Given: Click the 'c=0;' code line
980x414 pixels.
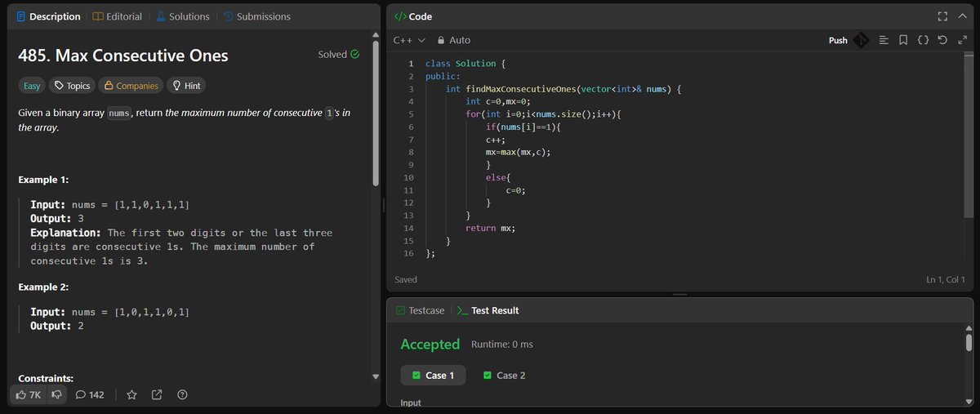Looking at the screenshot, I should (x=514, y=190).
